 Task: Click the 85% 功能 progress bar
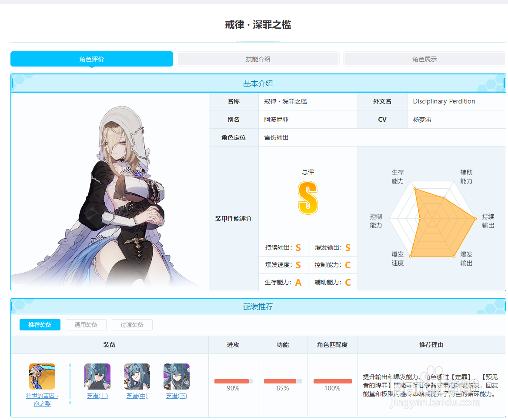283,381
